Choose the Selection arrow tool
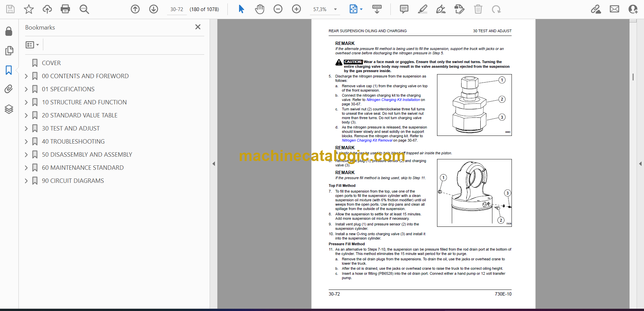 241,9
